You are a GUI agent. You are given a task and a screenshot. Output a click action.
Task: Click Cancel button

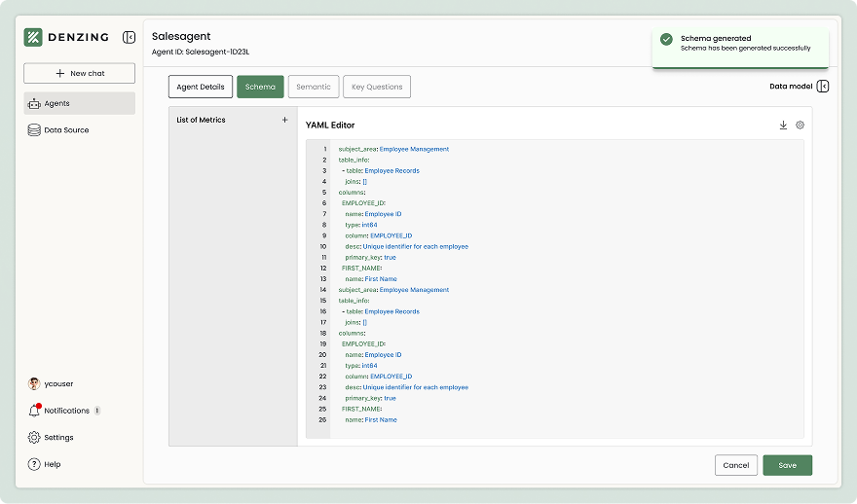point(735,465)
